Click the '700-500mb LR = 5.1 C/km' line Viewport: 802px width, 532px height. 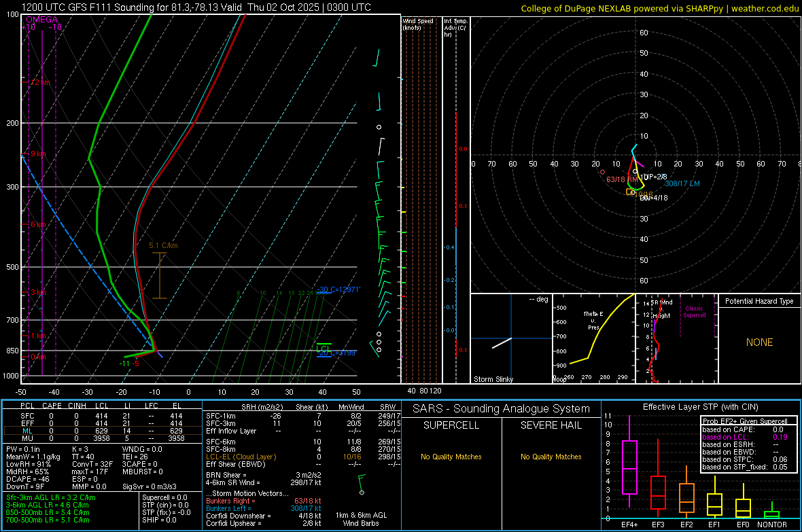(48, 520)
